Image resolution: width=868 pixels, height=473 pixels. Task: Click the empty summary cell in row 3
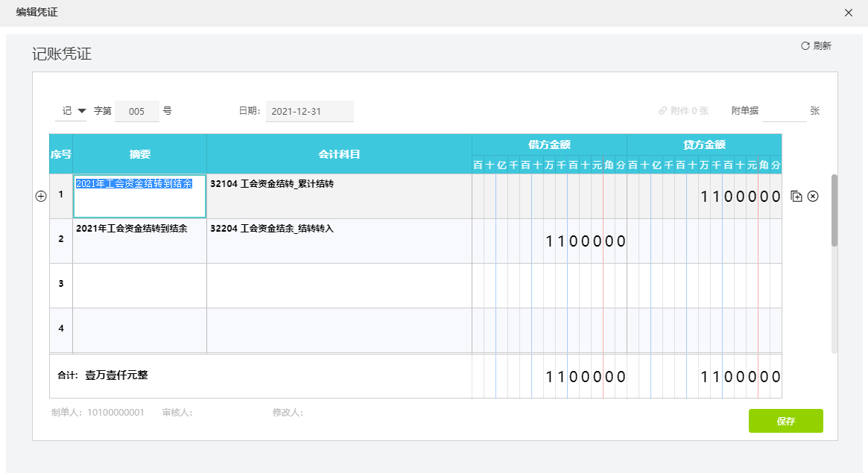(139, 285)
